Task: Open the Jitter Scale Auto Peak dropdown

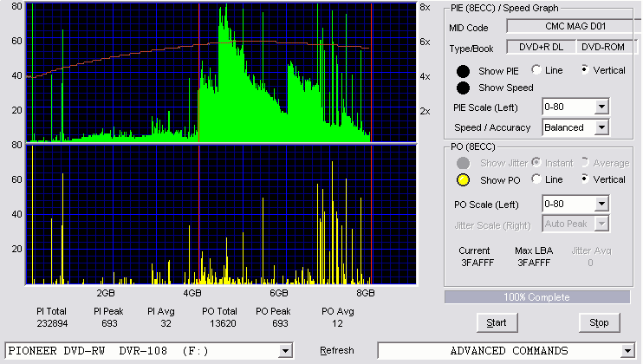Action: [601, 224]
